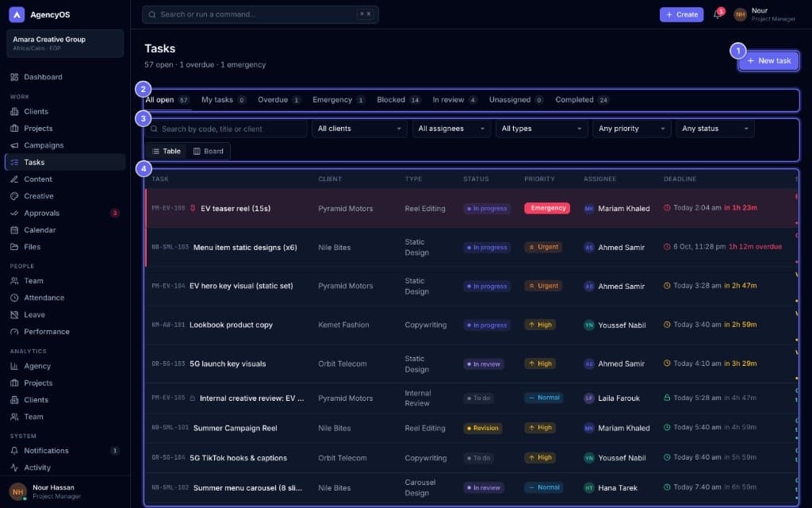Open Tasks in the sidebar

click(65, 162)
